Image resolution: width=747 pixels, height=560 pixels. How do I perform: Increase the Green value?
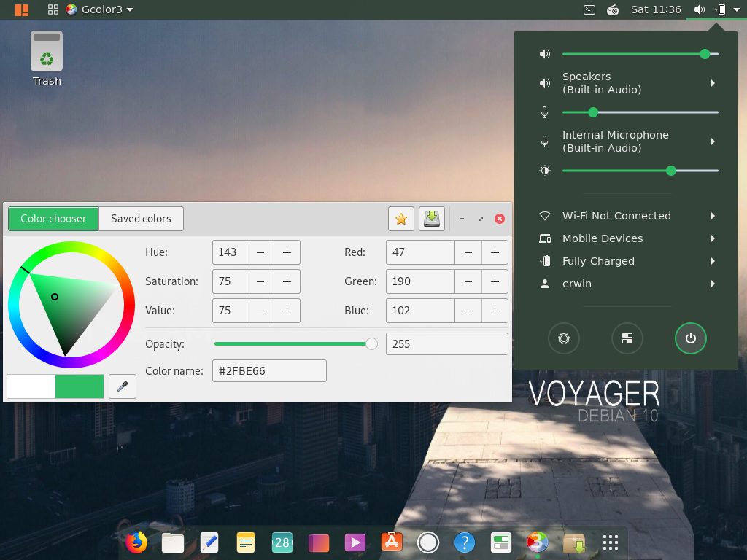coord(495,281)
